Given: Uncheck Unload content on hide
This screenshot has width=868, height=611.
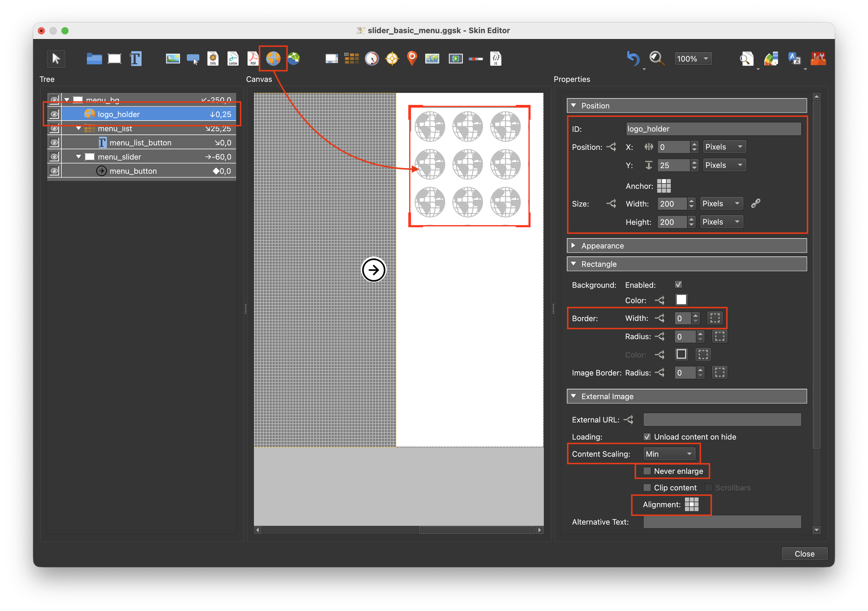Looking at the screenshot, I should pos(647,437).
